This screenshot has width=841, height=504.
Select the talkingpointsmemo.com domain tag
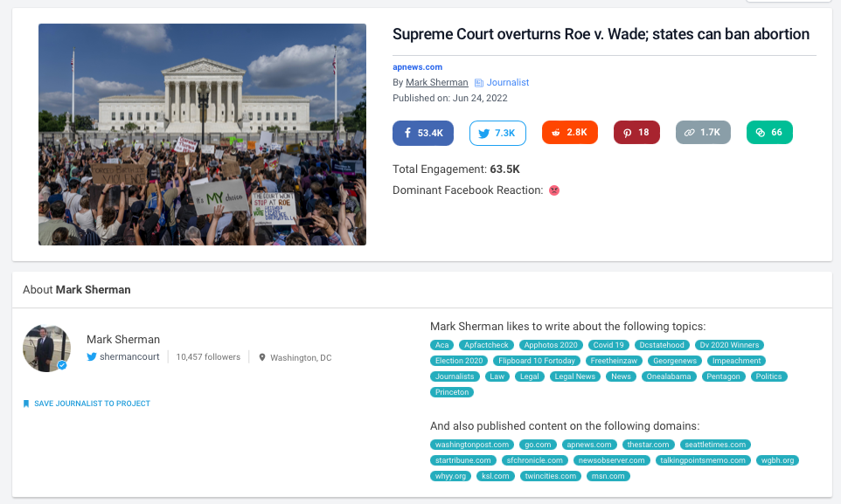point(703,460)
